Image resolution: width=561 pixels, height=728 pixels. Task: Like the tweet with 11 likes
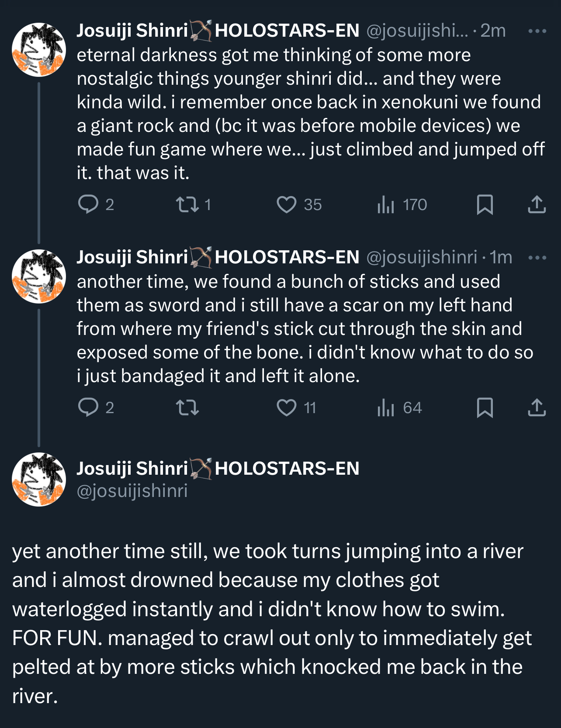pos(287,407)
